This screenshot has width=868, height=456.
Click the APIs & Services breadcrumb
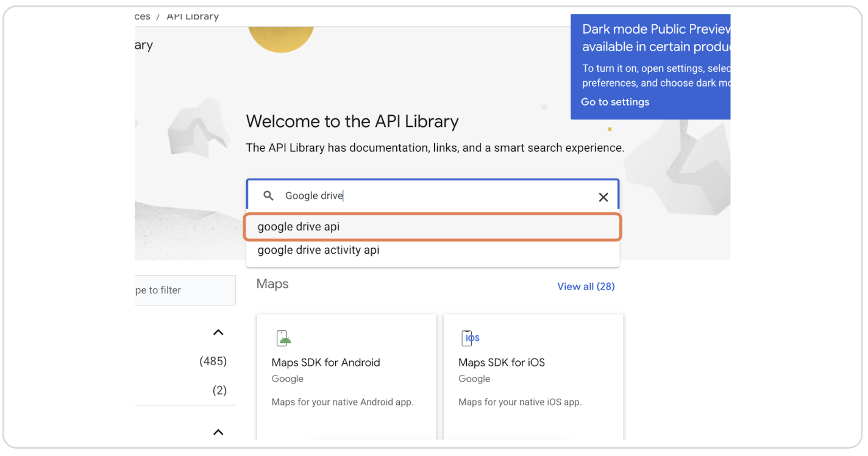(144, 16)
